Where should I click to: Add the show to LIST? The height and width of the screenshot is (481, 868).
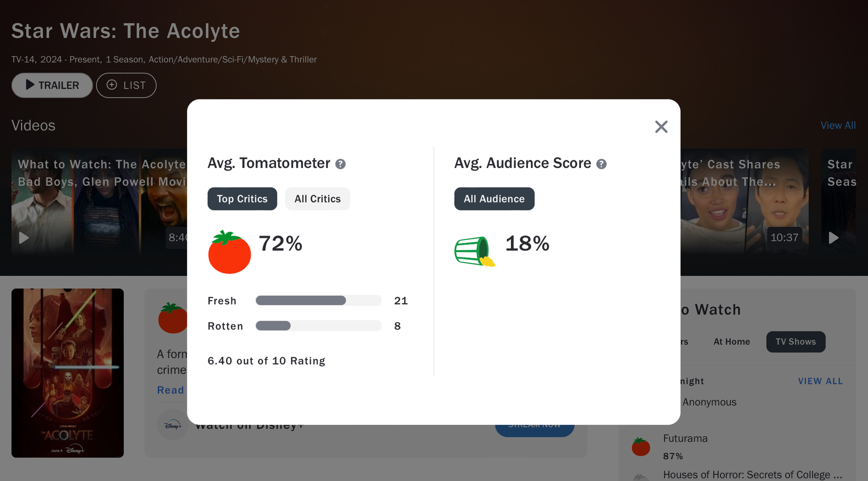click(x=126, y=85)
